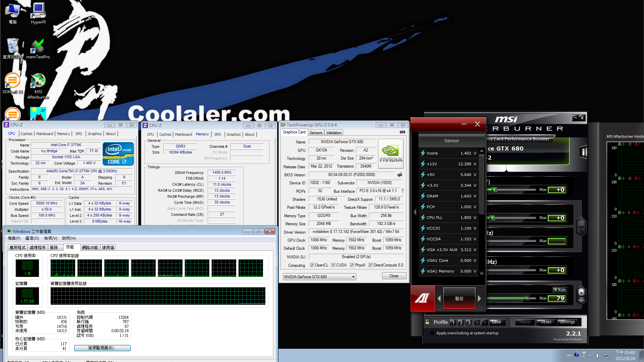644x362 pixels.
Task: Click the Afterburner profile save button
Action: click(x=497, y=322)
